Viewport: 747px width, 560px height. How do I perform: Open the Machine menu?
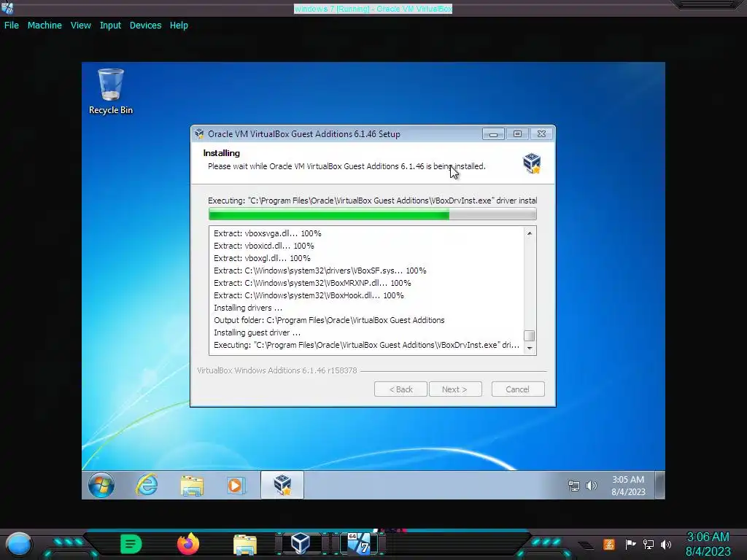click(44, 26)
